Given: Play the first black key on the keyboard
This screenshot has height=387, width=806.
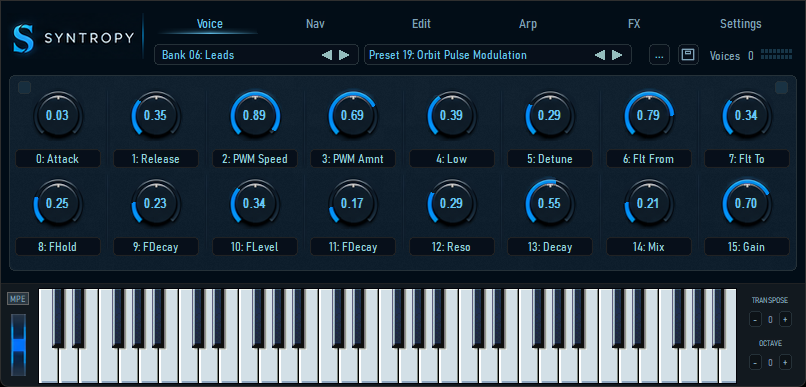Looking at the screenshot, I should [58, 318].
